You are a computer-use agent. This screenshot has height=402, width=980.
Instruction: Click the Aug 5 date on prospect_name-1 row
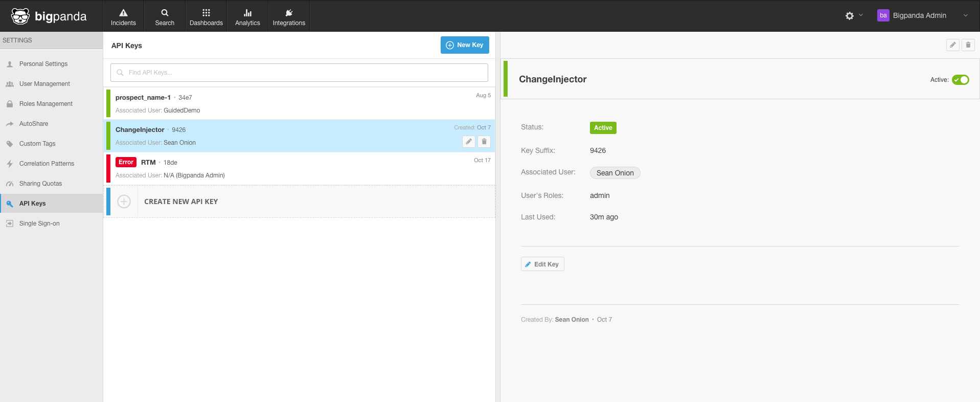click(483, 95)
